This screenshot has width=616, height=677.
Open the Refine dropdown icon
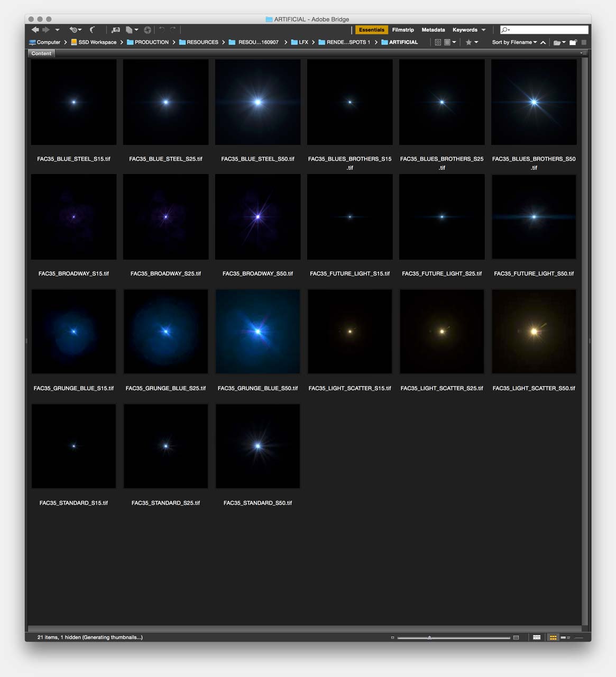[x=132, y=30]
